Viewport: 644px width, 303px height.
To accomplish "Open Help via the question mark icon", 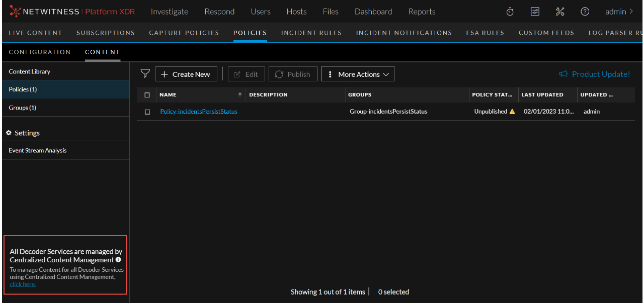I will 585,11.
